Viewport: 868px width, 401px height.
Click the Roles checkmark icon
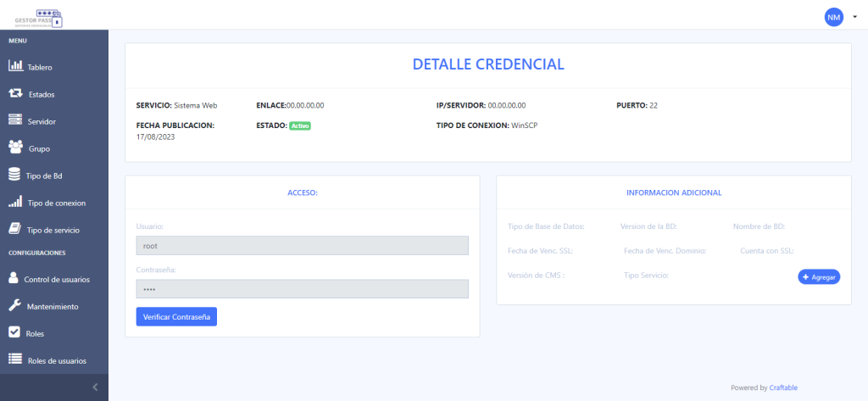[x=14, y=332]
